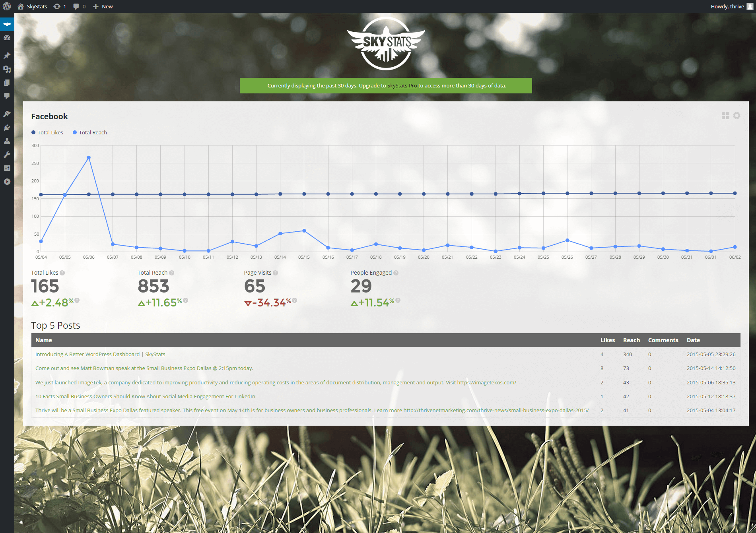Select the People Engaged value 29
Viewport: 756px width, 533px height.
point(361,287)
